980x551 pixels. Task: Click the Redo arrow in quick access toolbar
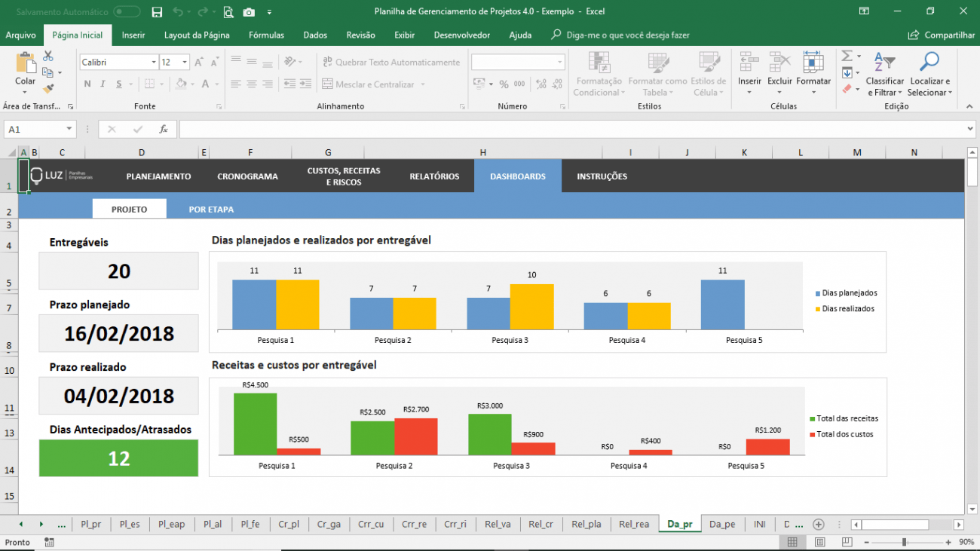(203, 12)
